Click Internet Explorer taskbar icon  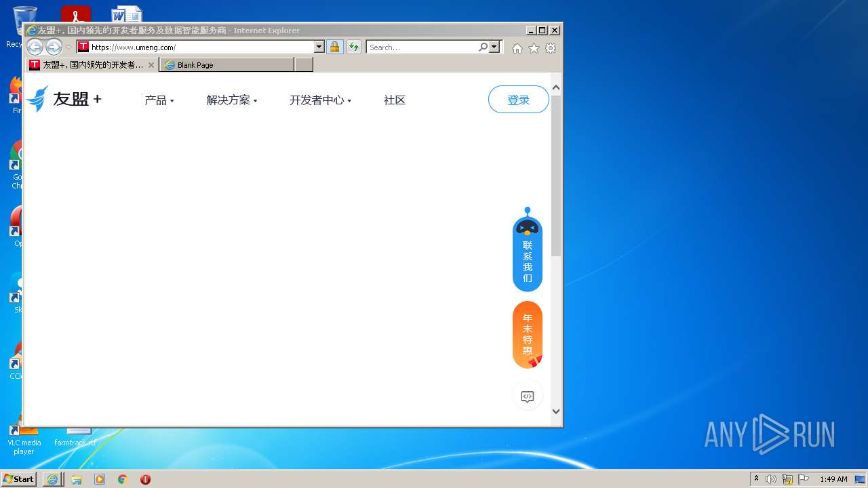pos(53,479)
